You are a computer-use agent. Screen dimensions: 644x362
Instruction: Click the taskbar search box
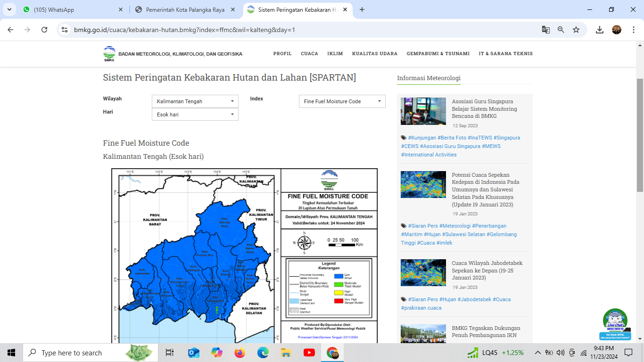pos(91,353)
